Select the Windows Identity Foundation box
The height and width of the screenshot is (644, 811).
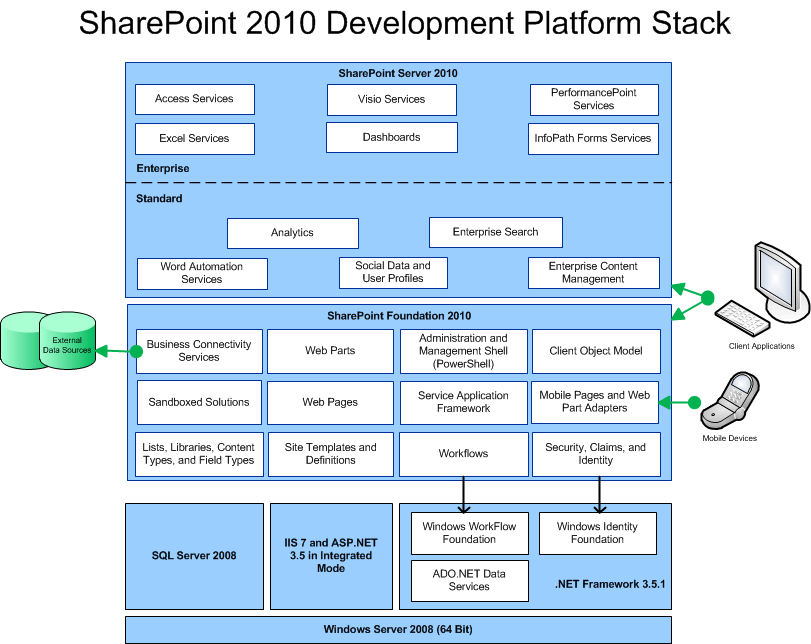tap(597, 533)
